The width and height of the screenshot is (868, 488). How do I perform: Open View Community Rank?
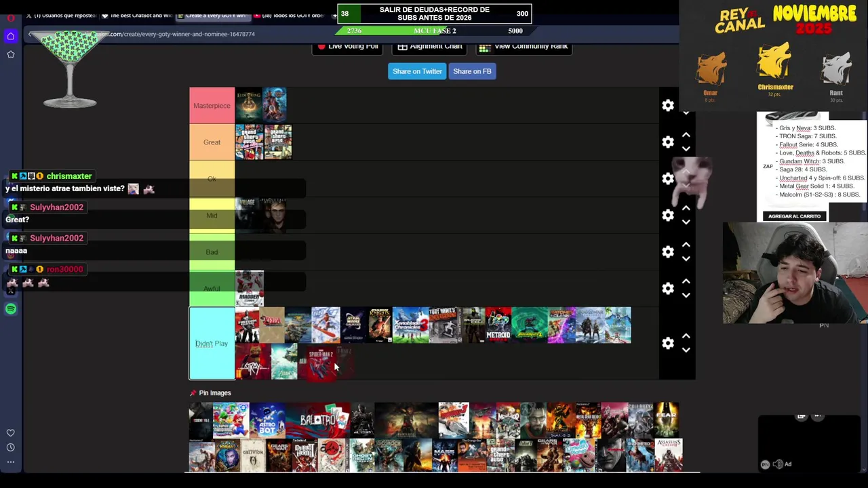point(523,47)
